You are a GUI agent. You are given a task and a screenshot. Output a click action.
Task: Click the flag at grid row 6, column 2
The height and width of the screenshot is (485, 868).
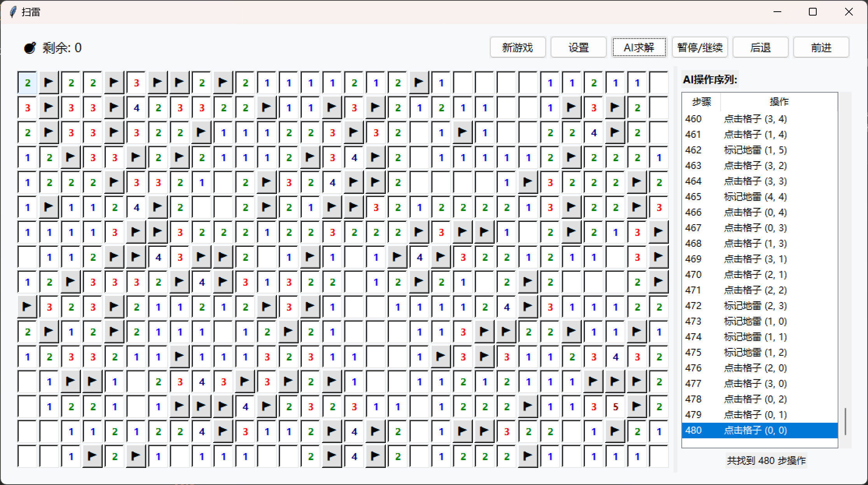pyautogui.click(x=49, y=207)
